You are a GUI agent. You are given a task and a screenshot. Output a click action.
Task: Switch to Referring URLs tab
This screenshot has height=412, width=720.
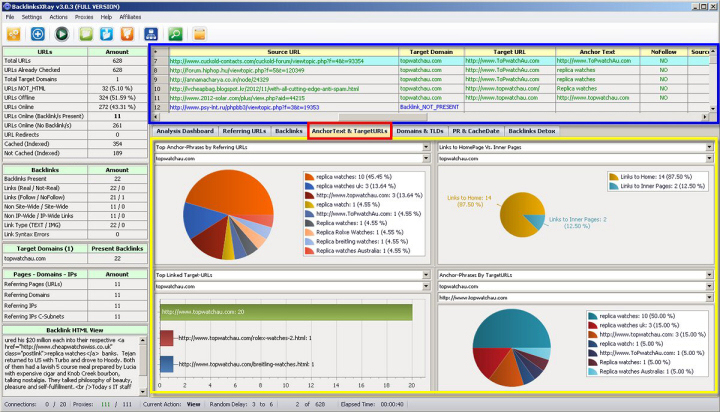(x=244, y=131)
